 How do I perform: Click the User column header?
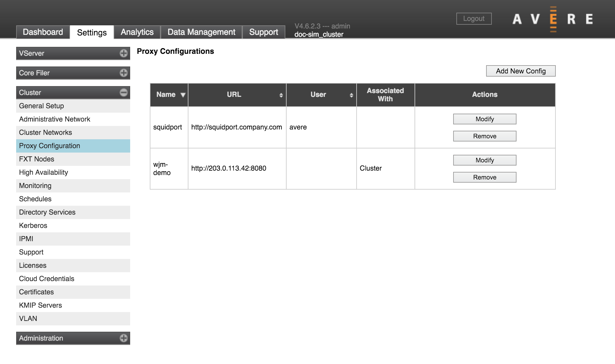(321, 95)
